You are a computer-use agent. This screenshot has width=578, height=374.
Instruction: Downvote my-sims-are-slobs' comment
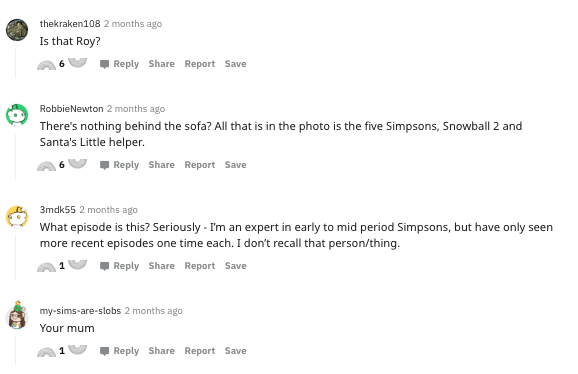coord(77,349)
